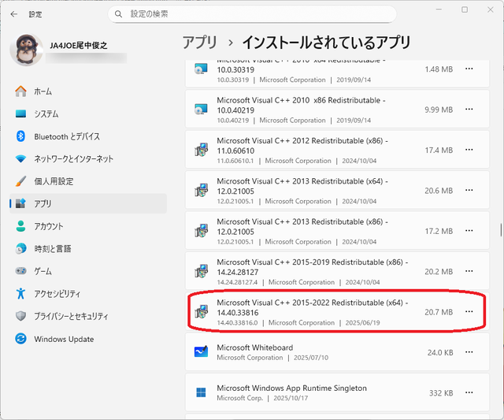Image resolution: width=504 pixels, height=420 pixels.
Task: Open more options for Visual C++ 2013 (x86)
Action: click(469, 231)
